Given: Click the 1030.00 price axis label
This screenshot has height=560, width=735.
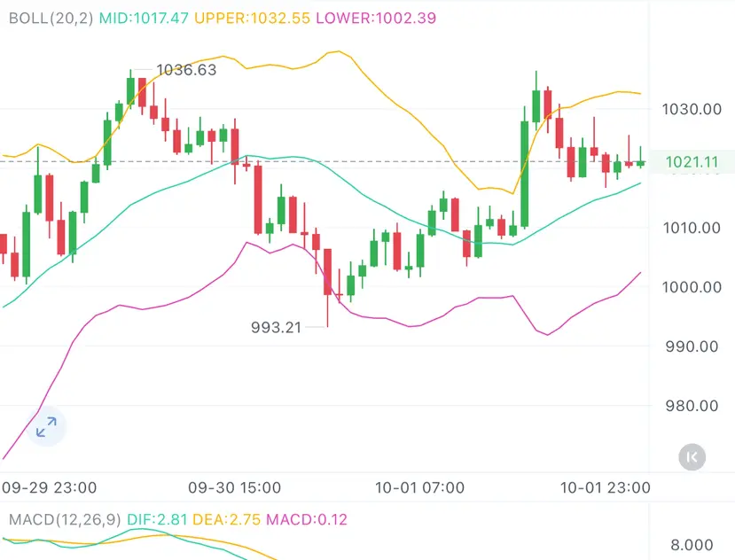Looking at the screenshot, I should click(x=692, y=109).
